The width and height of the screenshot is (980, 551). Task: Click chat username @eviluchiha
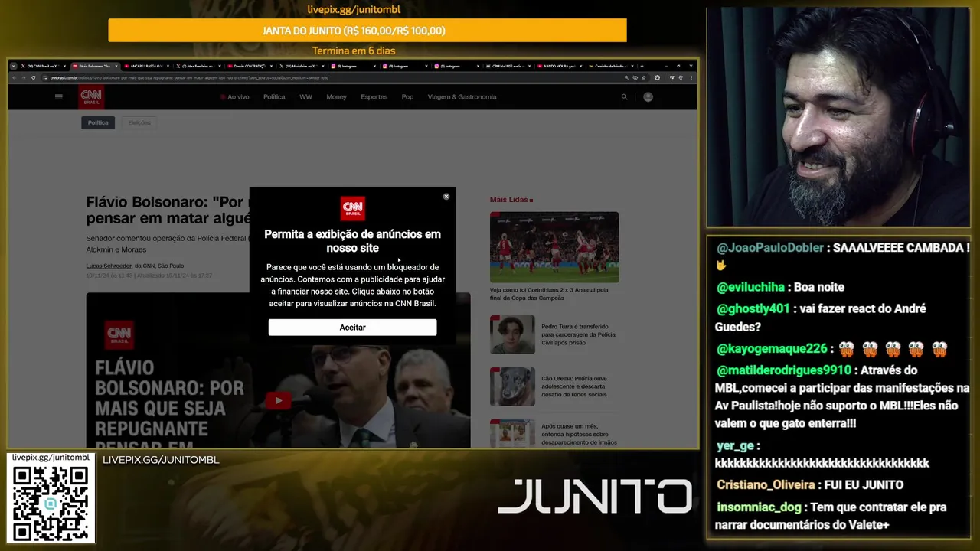tap(750, 287)
